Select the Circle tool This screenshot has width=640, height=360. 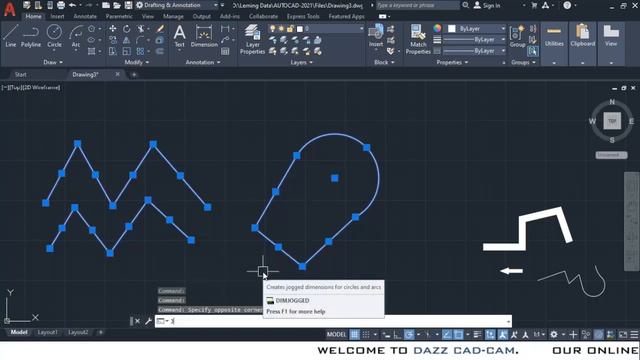click(x=54, y=36)
